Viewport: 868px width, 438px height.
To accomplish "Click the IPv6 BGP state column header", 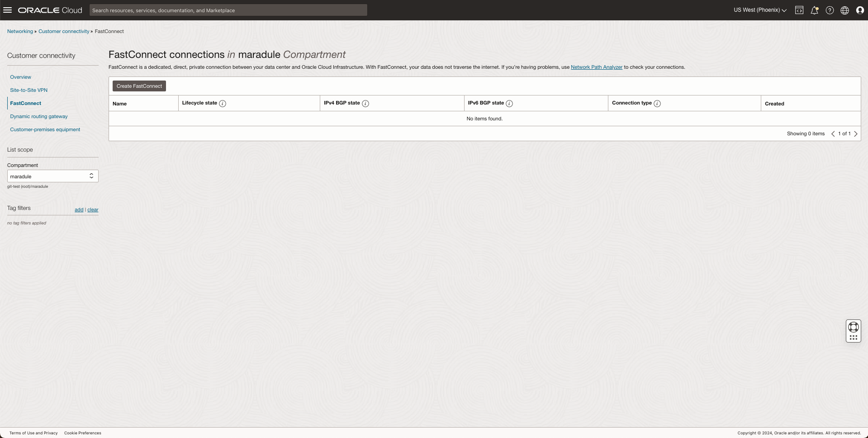I will pos(486,103).
